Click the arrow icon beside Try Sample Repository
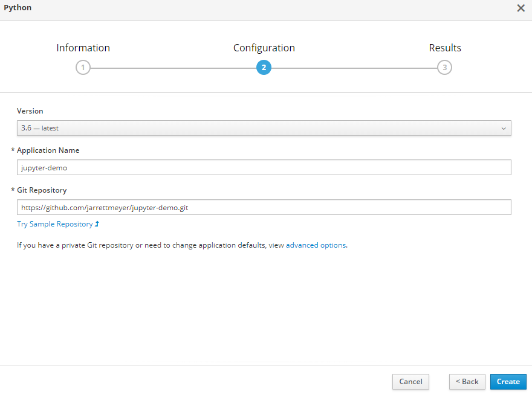532x395 pixels. point(97,224)
